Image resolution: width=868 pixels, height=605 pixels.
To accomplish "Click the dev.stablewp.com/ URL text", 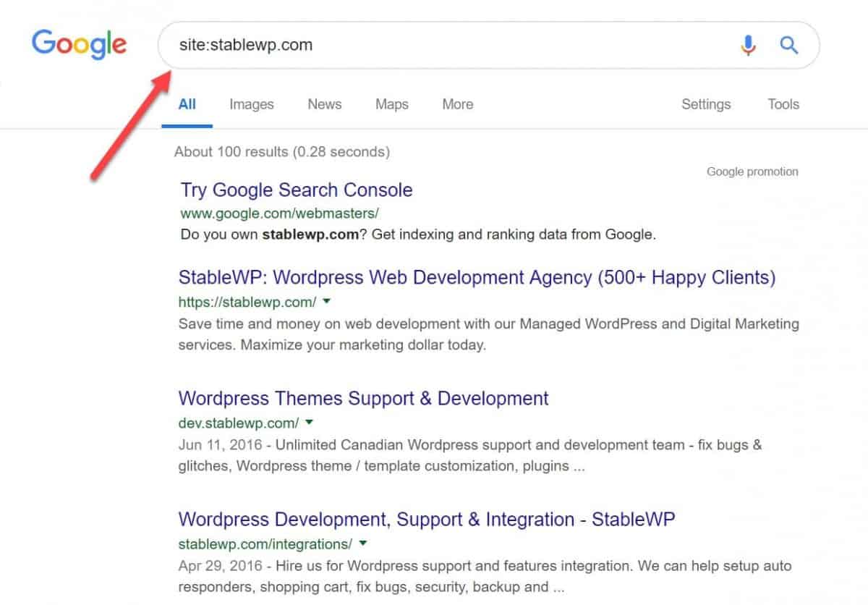I will click(238, 423).
